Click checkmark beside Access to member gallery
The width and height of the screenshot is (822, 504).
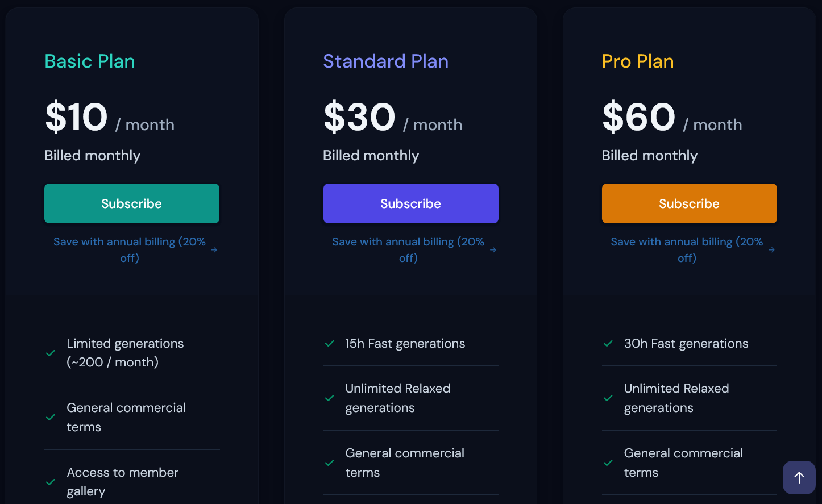[x=51, y=482]
